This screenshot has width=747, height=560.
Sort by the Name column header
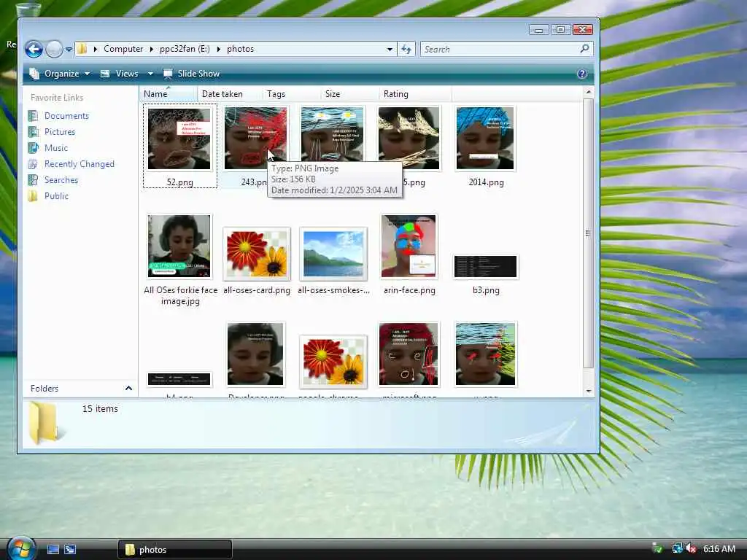point(168,94)
